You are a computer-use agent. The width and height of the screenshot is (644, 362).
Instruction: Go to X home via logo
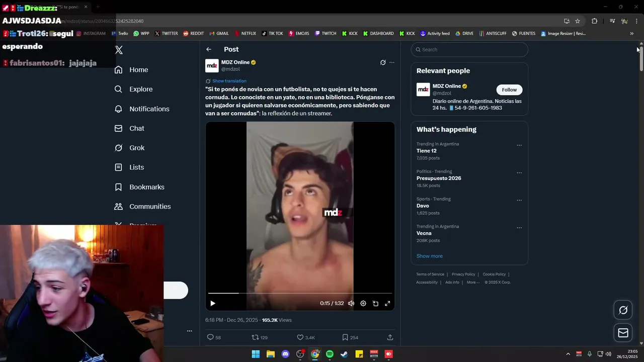[x=119, y=50]
